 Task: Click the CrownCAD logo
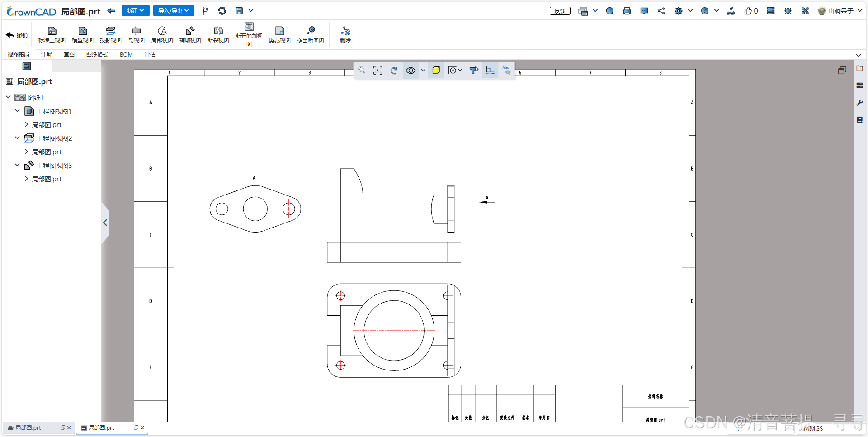31,11
